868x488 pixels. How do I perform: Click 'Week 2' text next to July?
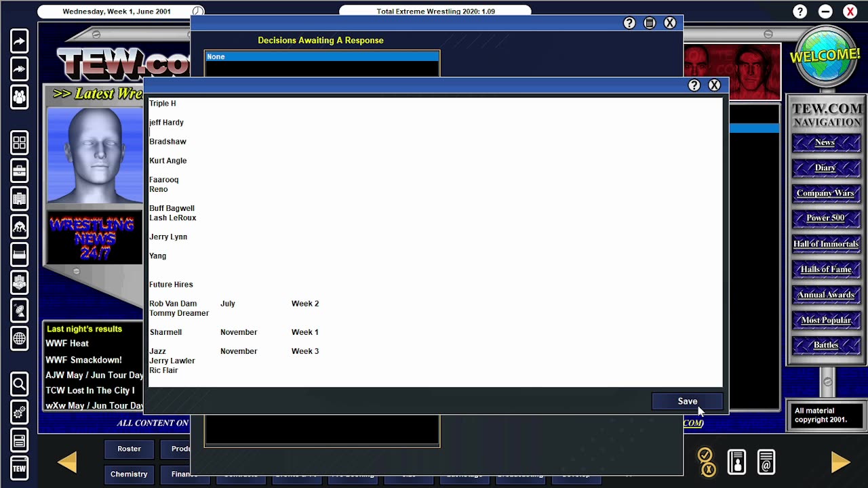tap(305, 304)
